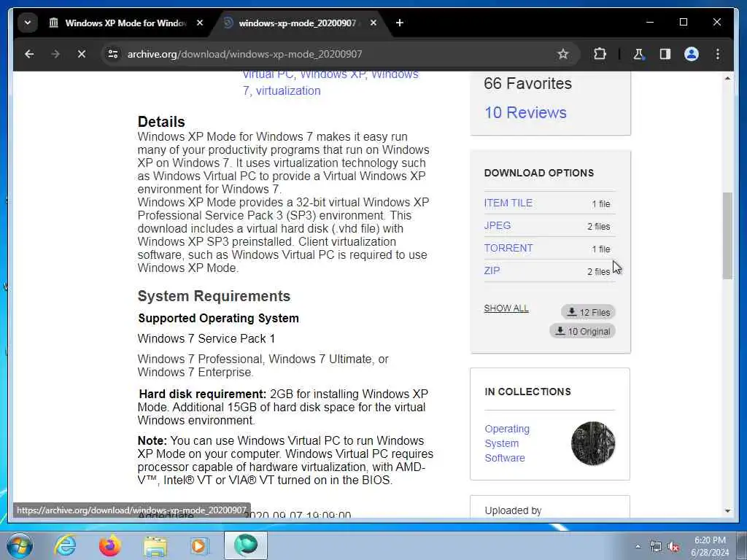Image resolution: width=747 pixels, height=560 pixels.
Task: Open Operating System Software collection link
Action: [x=507, y=443]
